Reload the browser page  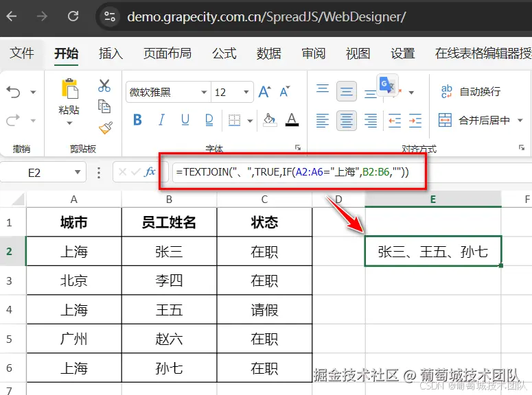tap(73, 16)
